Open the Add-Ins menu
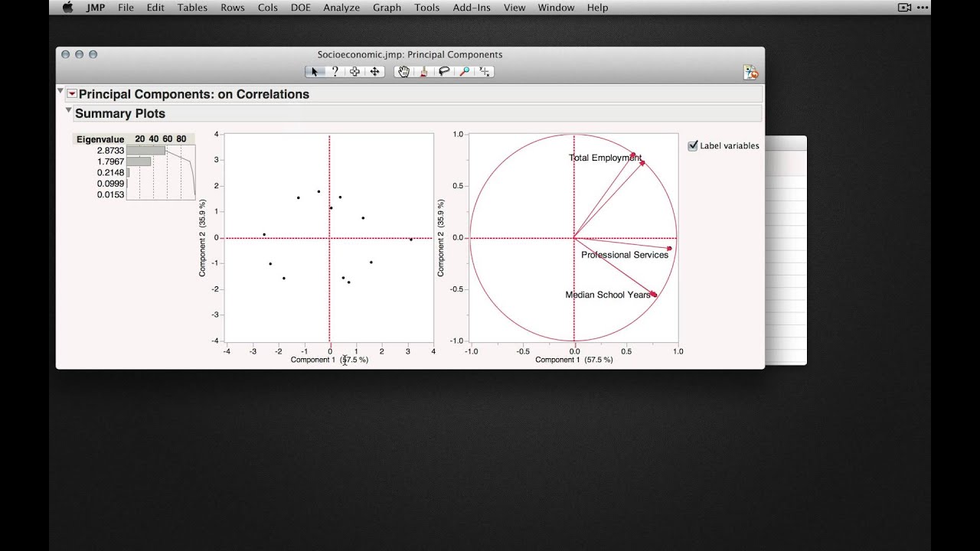Screen dimensions: 980x551 tap(471, 8)
